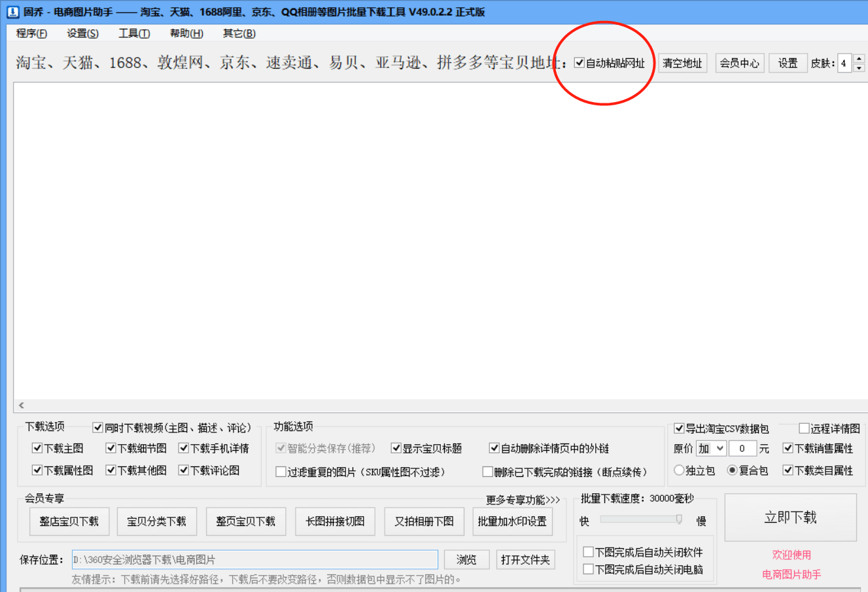Screen dimensions: 868x592
Task: Click inside the product URL text area
Action: click(x=441, y=241)
